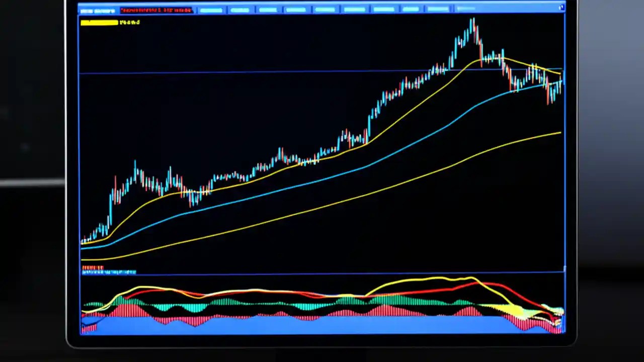This screenshot has height=362, width=644.
Task: Select the zoom tool in the top toolbar
Action: [268, 10]
